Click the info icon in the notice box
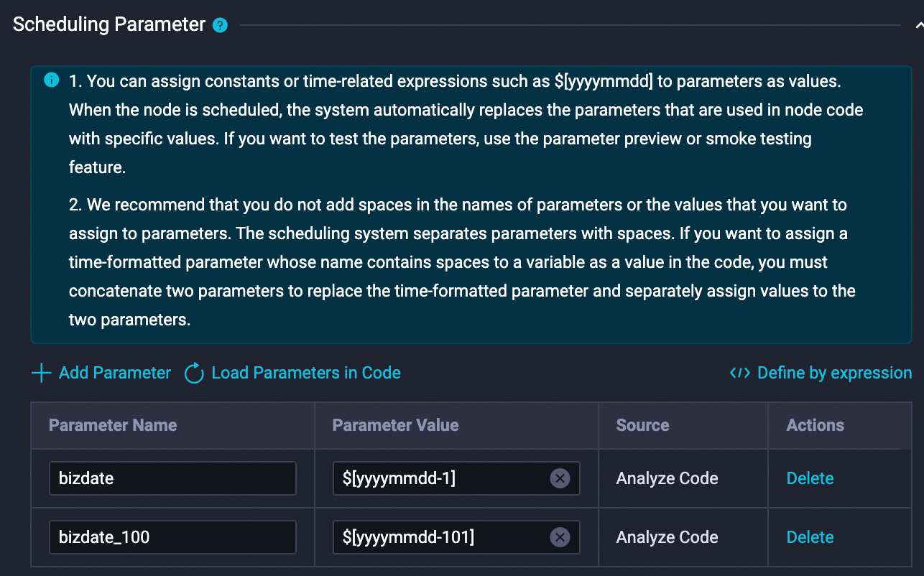 [x=51, y=80]
